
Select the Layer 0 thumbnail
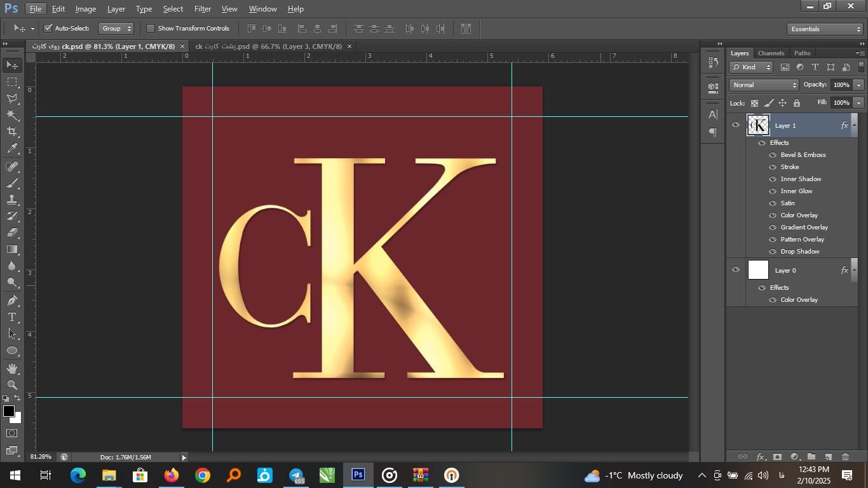(758, 270)
